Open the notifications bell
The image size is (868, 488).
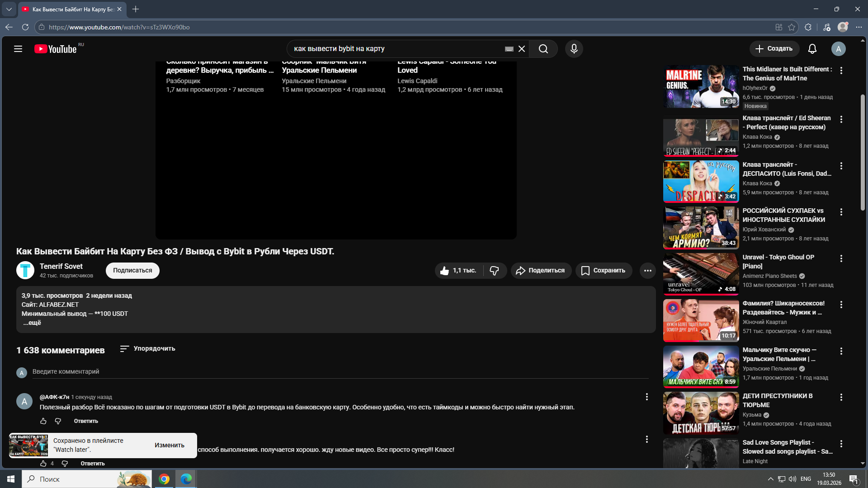coord(812,49)
